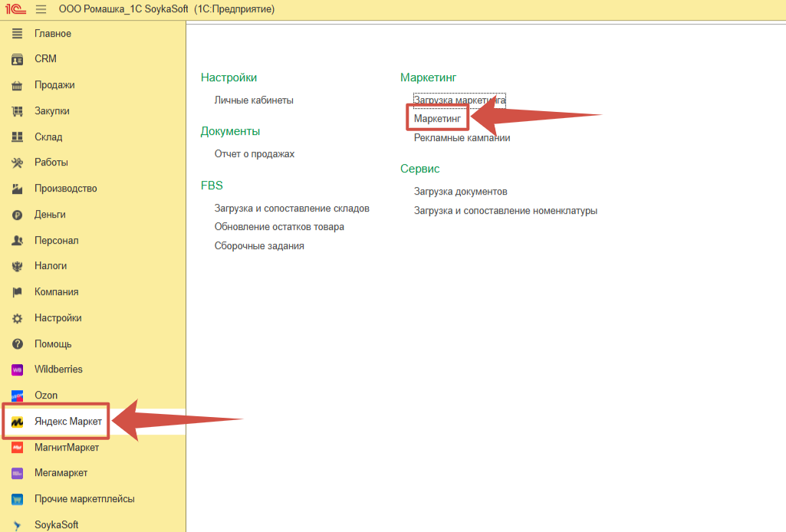Open Отчет о продажах document list

tap(255, 154)
